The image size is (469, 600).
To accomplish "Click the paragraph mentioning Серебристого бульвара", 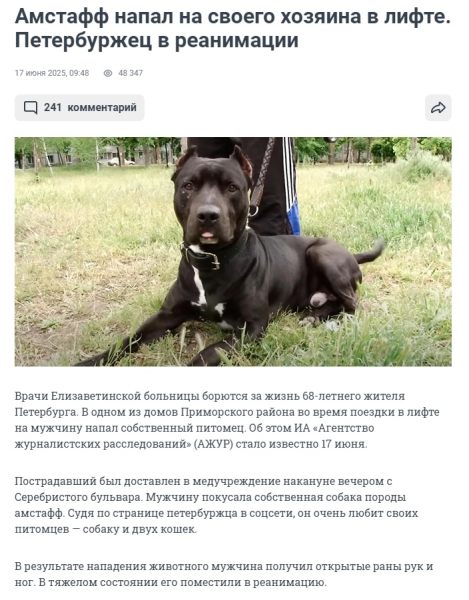I will pyautogui.click(x=217, y=505).
